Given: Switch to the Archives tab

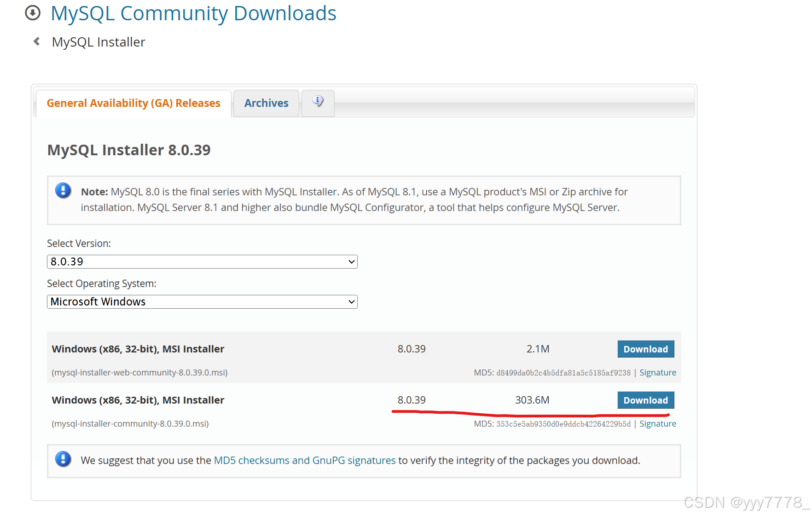Looking at the screenshot, I should (x=266, y=103).
